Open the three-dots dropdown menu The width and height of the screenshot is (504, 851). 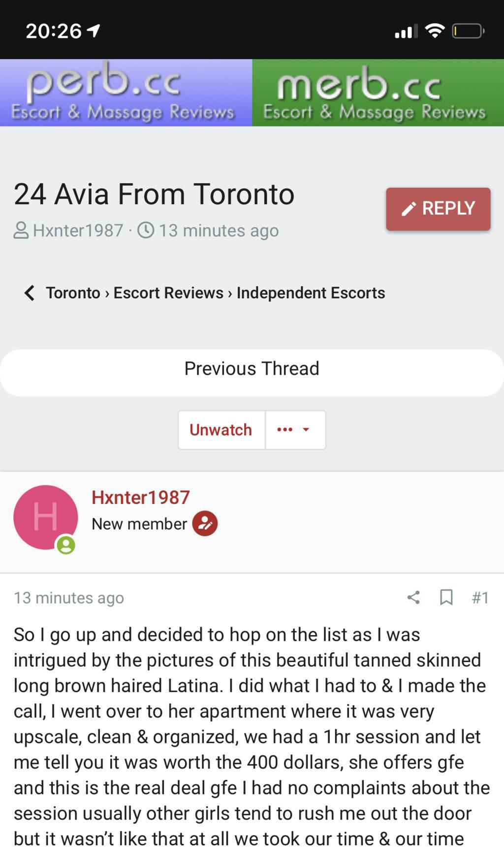tap(294, 430)
